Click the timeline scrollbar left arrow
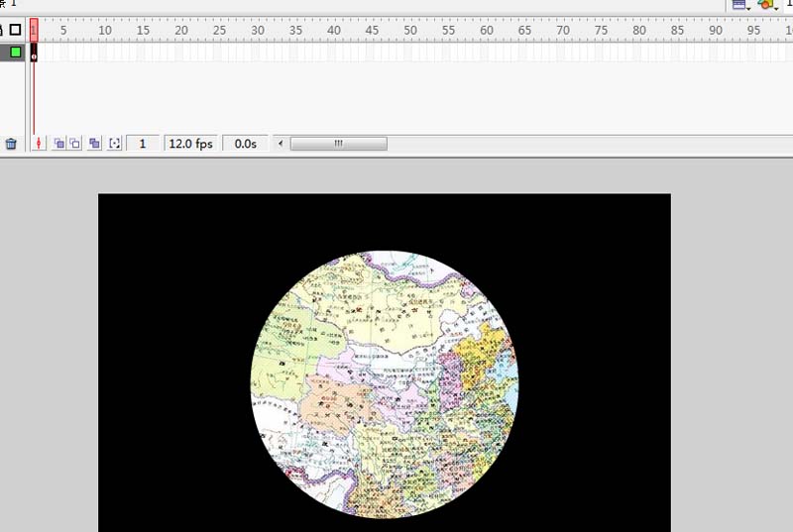This screenshot has width=793, height=532. (x=281, y=144)
